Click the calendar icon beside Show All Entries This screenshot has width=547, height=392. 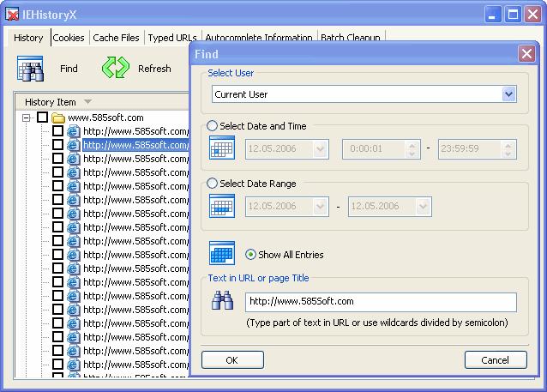(x=222, y=253)
